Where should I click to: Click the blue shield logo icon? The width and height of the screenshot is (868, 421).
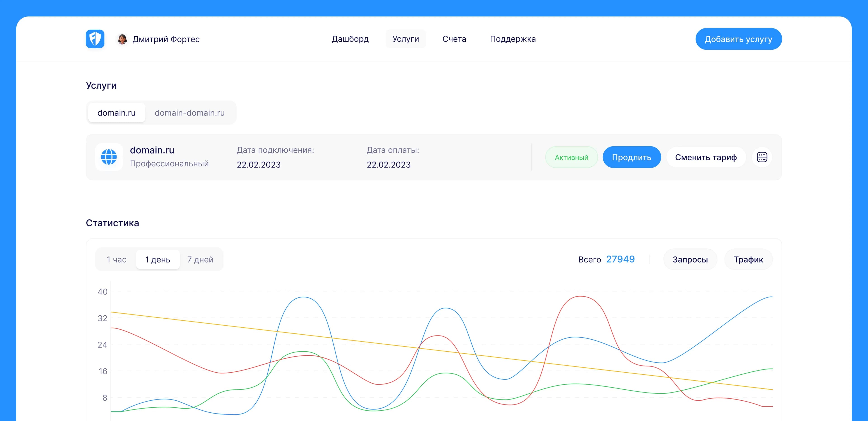[x=95, y=39]
